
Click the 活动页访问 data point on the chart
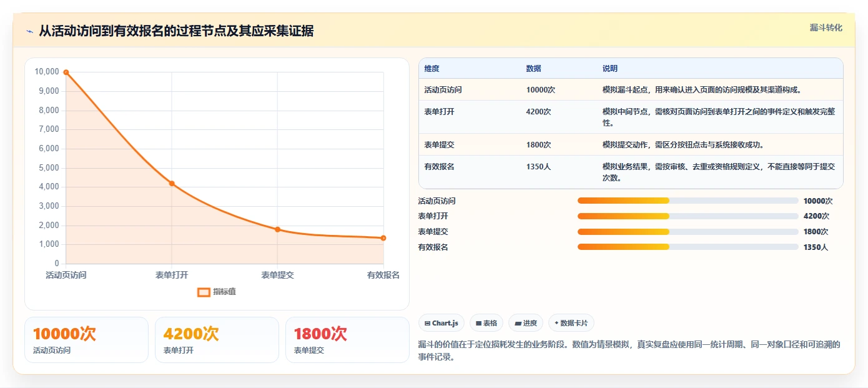(x=66, y=72)
